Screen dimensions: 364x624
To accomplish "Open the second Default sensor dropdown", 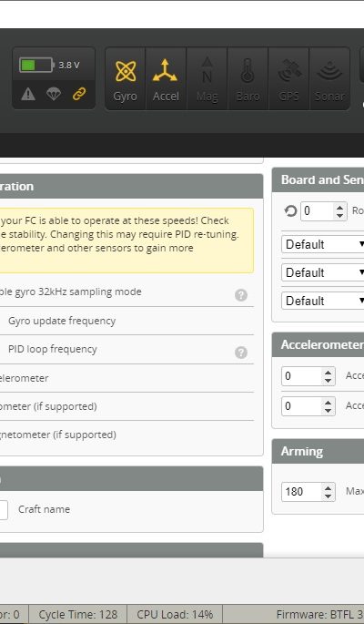I will pyautogui.click(x=323, y=272).
